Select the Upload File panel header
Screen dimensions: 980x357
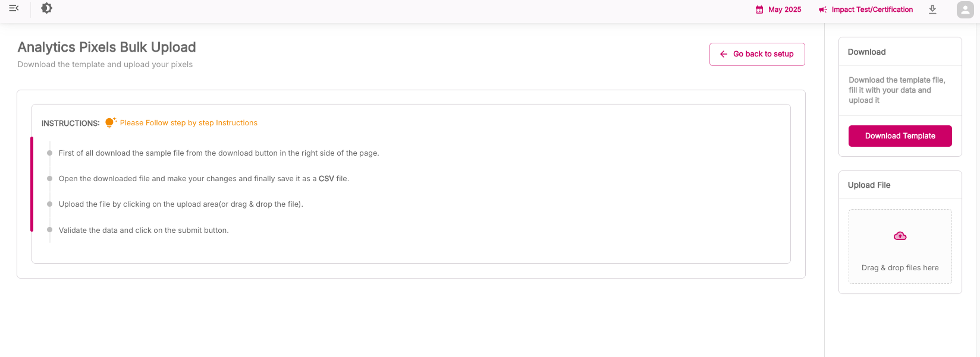[x=869, y=185]
